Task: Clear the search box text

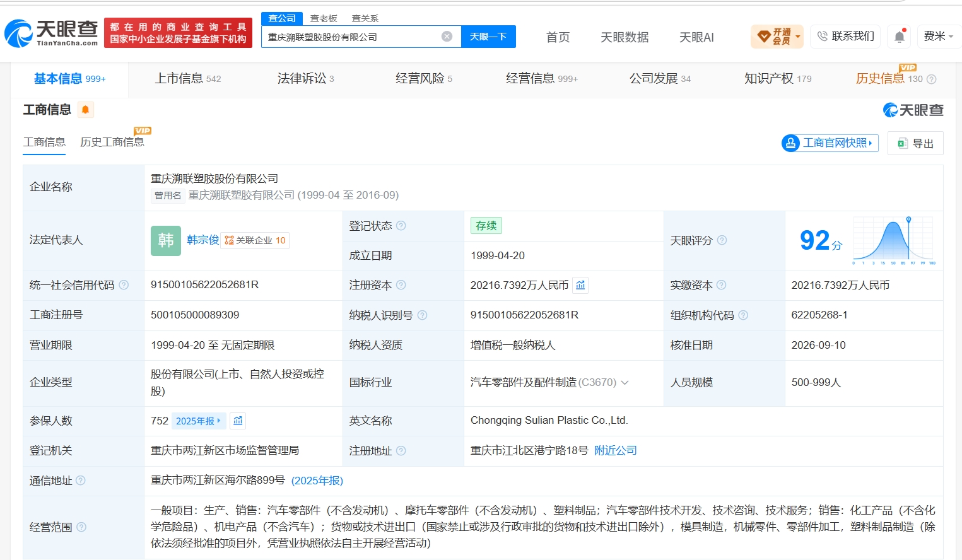Action: (x=447, y=37)
